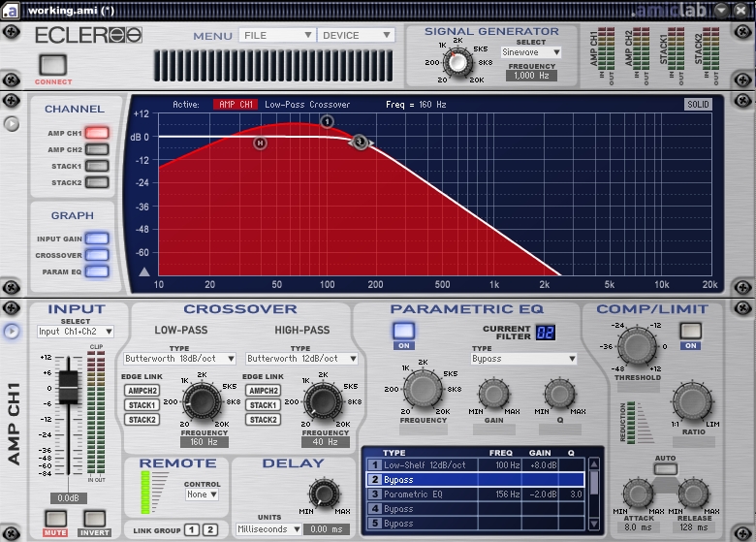Viewport: 756px width, 542px height.
Task: Select filter row 2 Bypass
Action: pyautogui.click(x=475, y=479)
